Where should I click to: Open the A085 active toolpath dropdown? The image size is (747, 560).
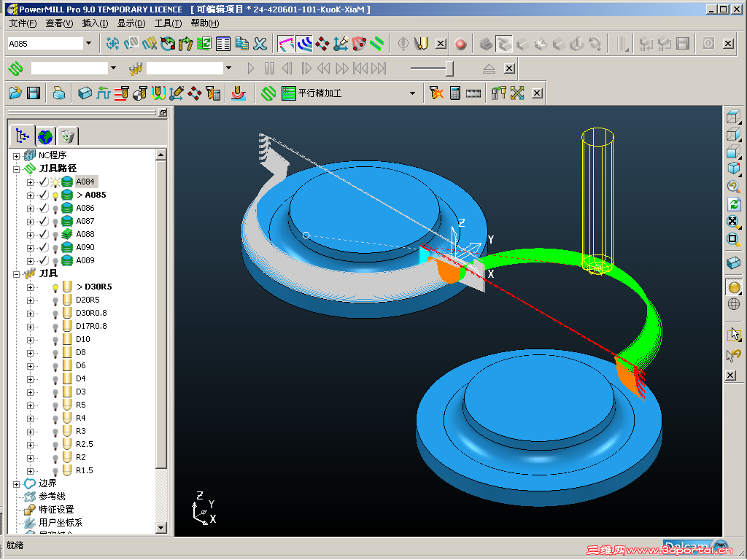coord(88,43)
